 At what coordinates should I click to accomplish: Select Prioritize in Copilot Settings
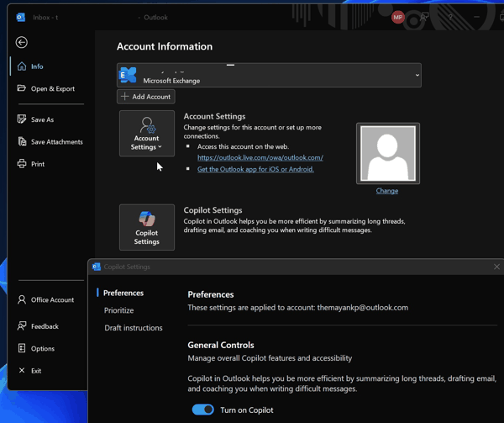point(118,310)
